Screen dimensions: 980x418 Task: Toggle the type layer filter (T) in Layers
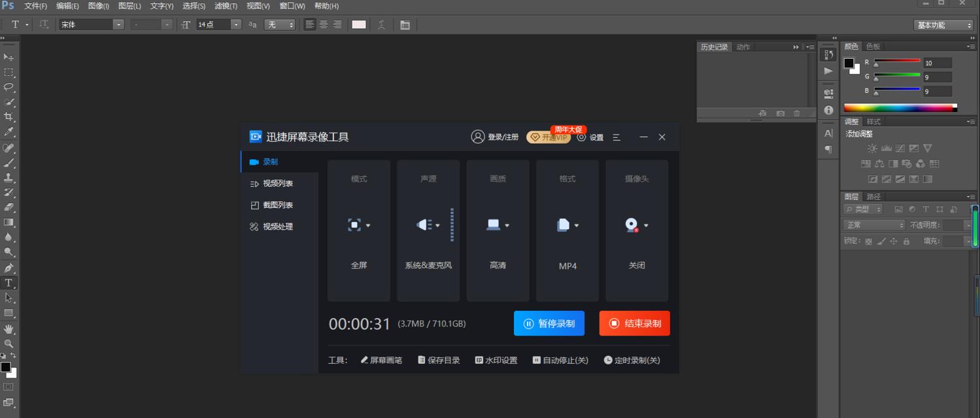coord(926,209)
